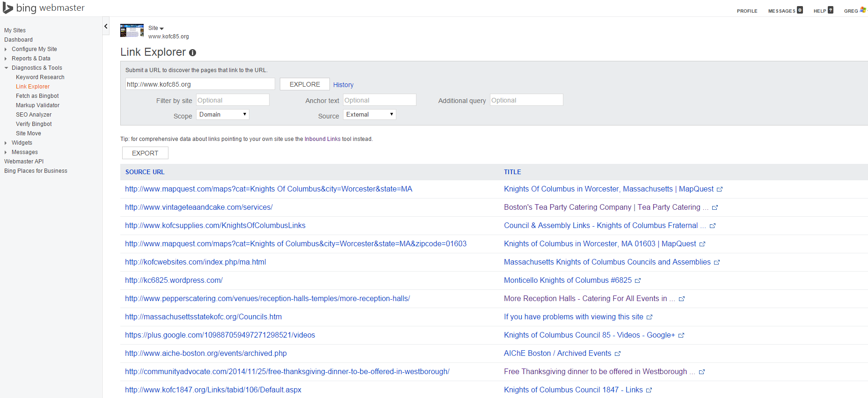Image resolution: width=868 pixels, height=398 pixels.
Task: Open PROFILE in top bar
Action: click(747, 11)
